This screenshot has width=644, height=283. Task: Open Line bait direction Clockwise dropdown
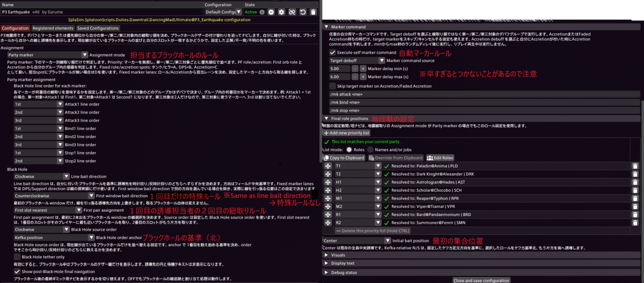click(x=42, y=176)
